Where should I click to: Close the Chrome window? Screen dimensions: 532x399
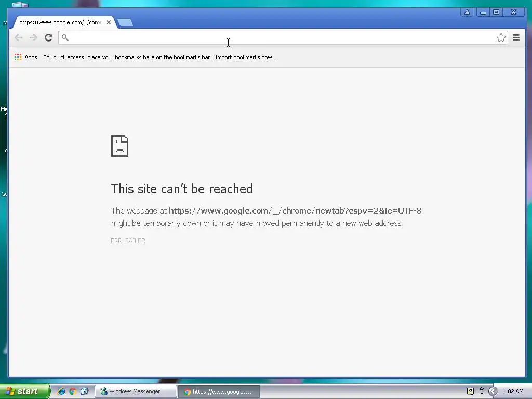[x=514, y=12]
